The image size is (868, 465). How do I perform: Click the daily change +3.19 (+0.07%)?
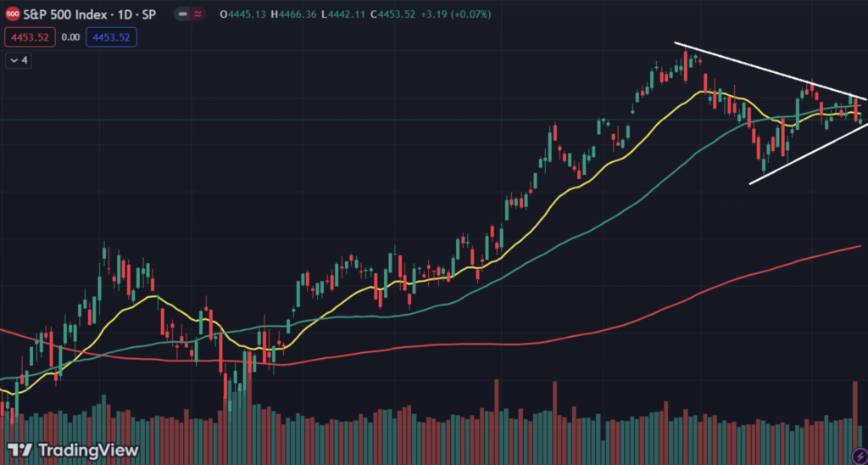tap(455, 14)
